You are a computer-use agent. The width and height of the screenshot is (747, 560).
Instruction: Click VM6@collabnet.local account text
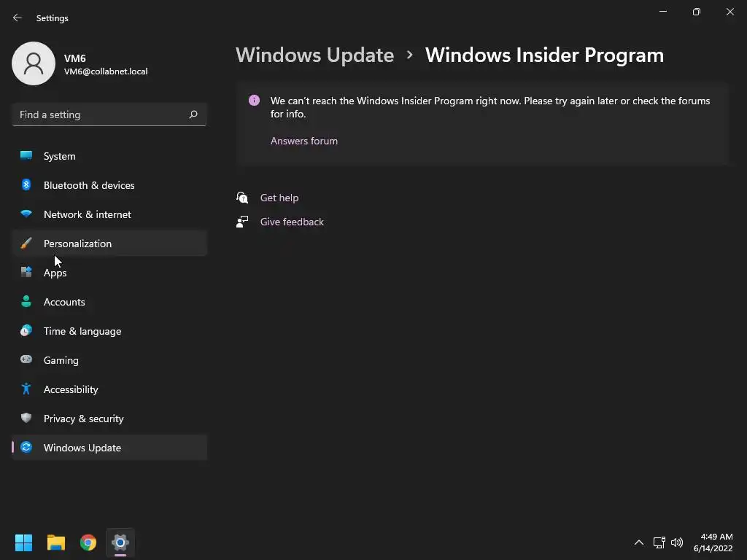click(x=106, y=71)
